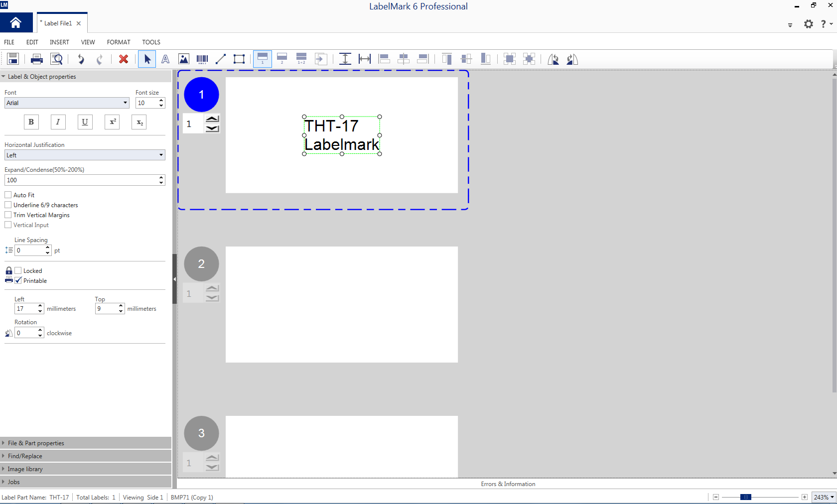Open the INSERT menu

click(59, 42)
